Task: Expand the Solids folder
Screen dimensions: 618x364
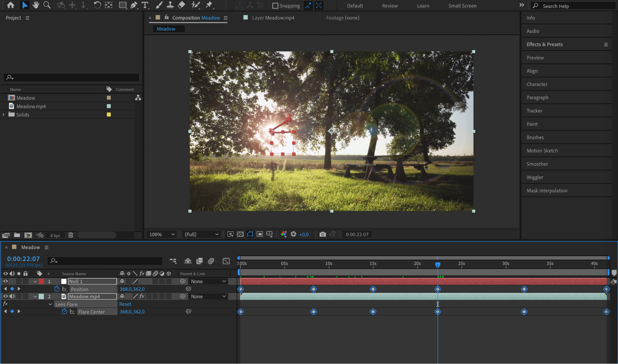Action: tap(4, 115)
